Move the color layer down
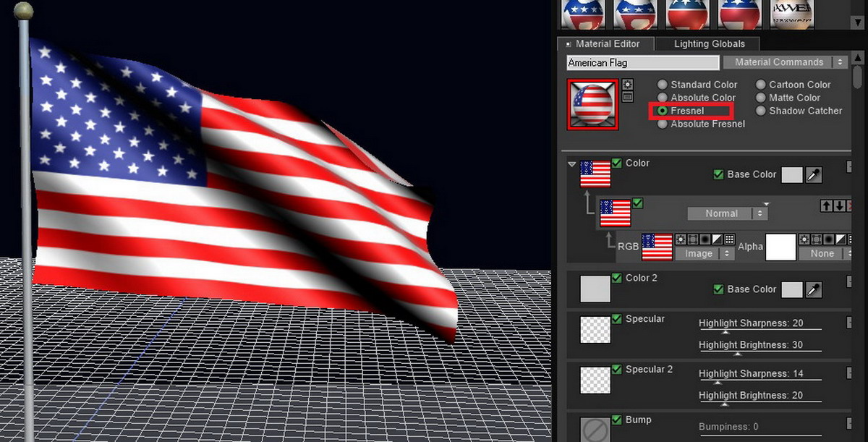This screenshot has height=442, width=868. (x=839, y=205)
